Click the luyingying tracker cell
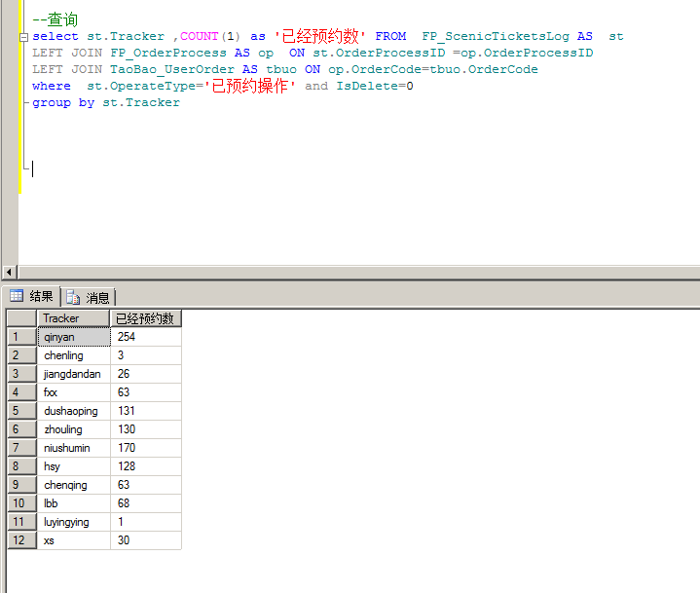The width and height of the screenshot is (700, 593). pyautogui.click(x=74, y=522)
